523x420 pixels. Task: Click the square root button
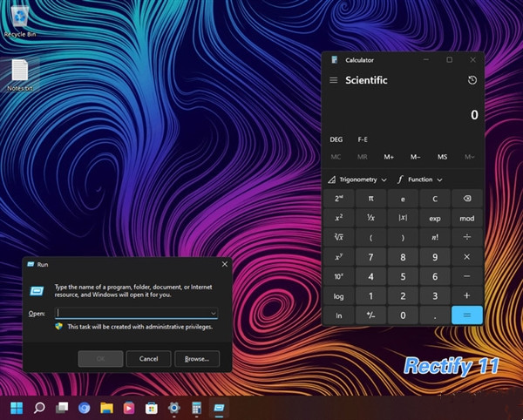[338, 237]
